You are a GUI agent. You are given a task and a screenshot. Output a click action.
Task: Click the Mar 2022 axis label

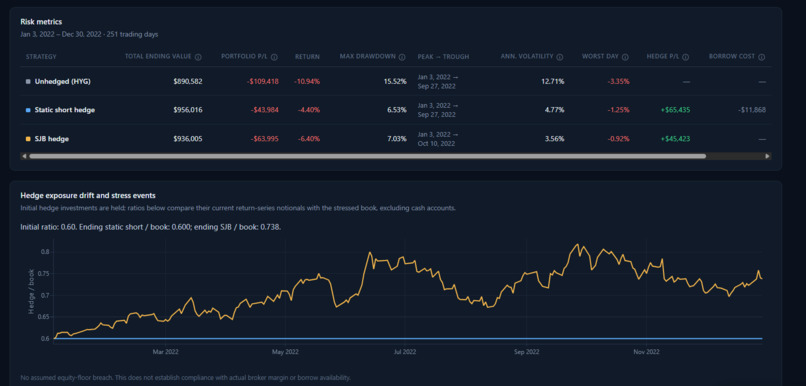(x=165, y=352)
